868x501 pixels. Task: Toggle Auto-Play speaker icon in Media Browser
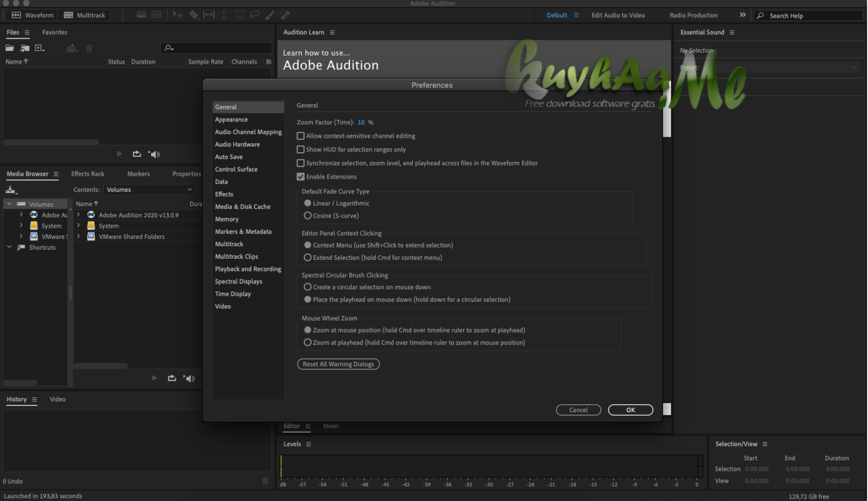[189, 378]
